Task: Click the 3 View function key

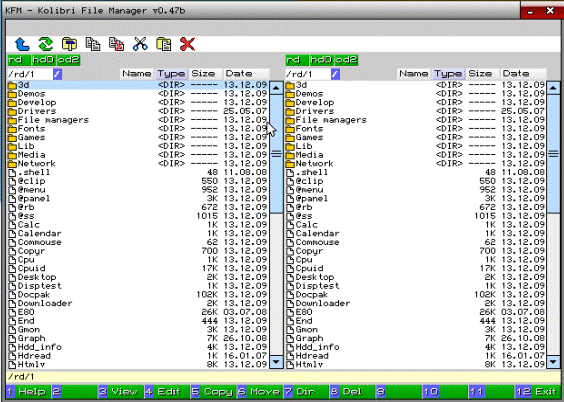Action: [120, 392]
